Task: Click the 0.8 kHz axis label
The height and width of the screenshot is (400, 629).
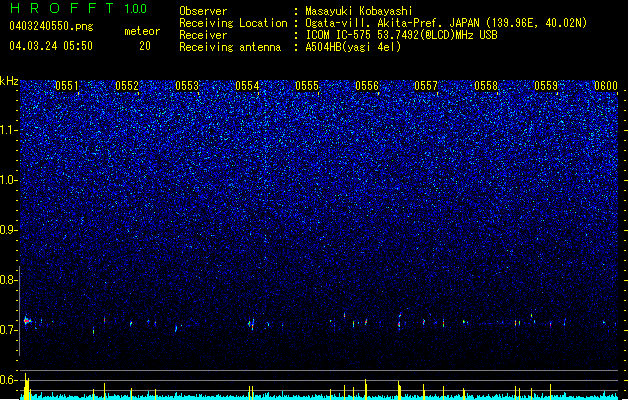Action: coord(8,280)
